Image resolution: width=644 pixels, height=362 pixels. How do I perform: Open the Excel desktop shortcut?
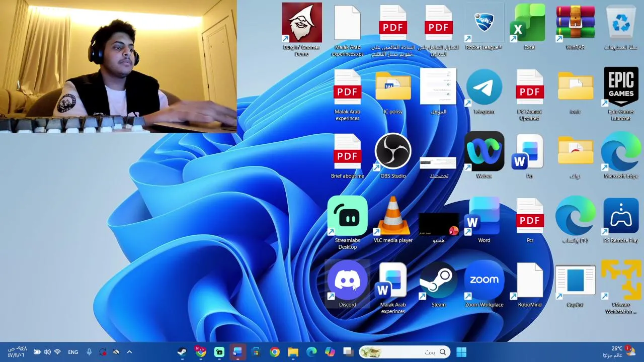tap(529, 27)
